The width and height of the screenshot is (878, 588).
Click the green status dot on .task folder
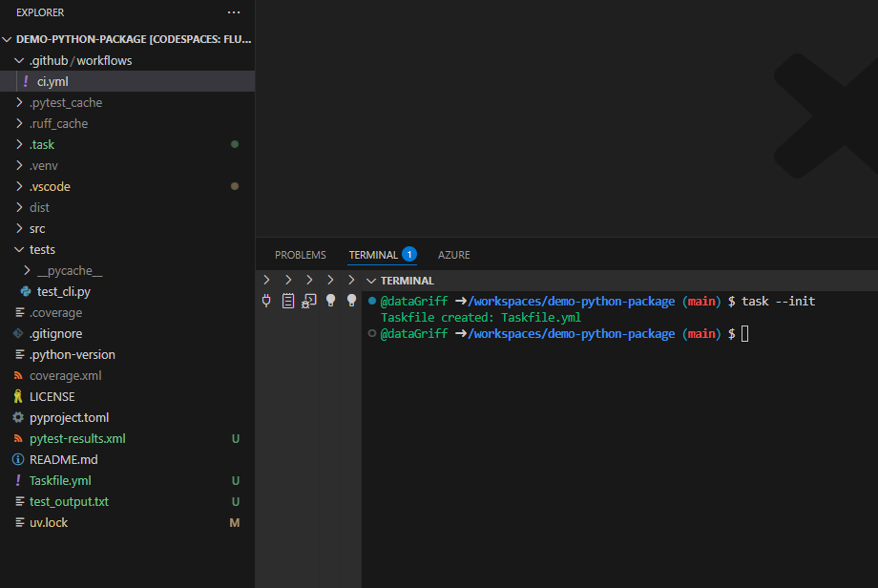pyautogui.click(x=235, y=144)
